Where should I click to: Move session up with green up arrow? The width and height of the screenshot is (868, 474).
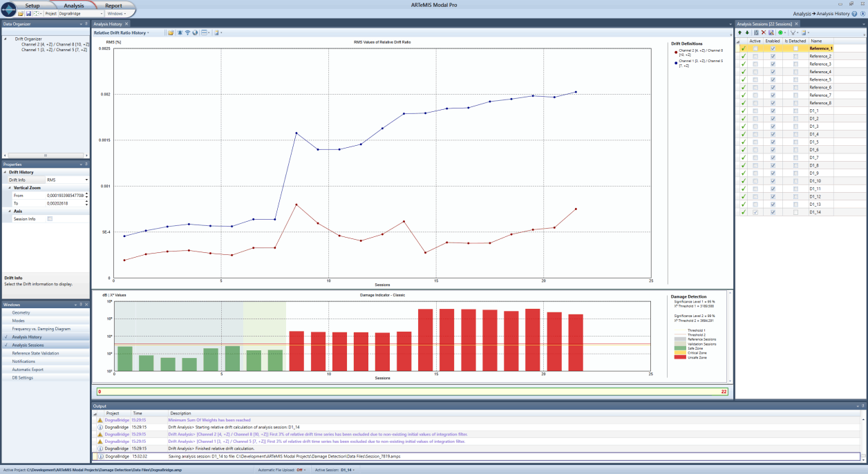point(739,32)
